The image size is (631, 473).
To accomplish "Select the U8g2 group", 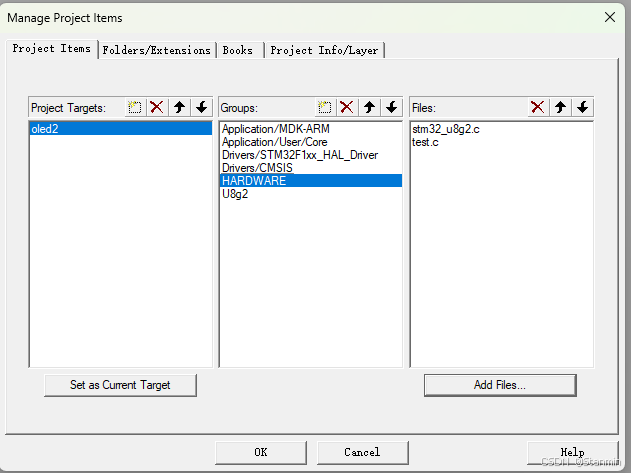I will [x=311, y=194].
